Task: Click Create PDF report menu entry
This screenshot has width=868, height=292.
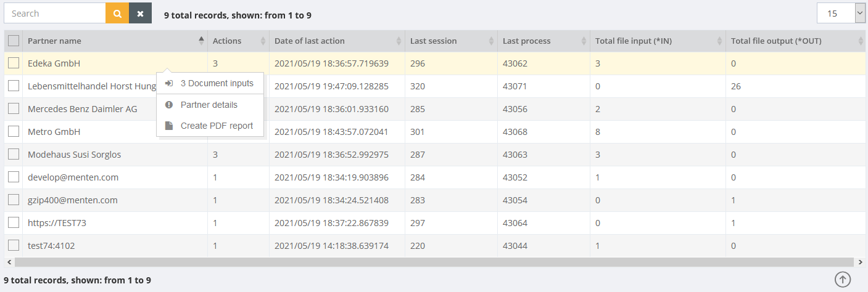Action: pos(217,126)
